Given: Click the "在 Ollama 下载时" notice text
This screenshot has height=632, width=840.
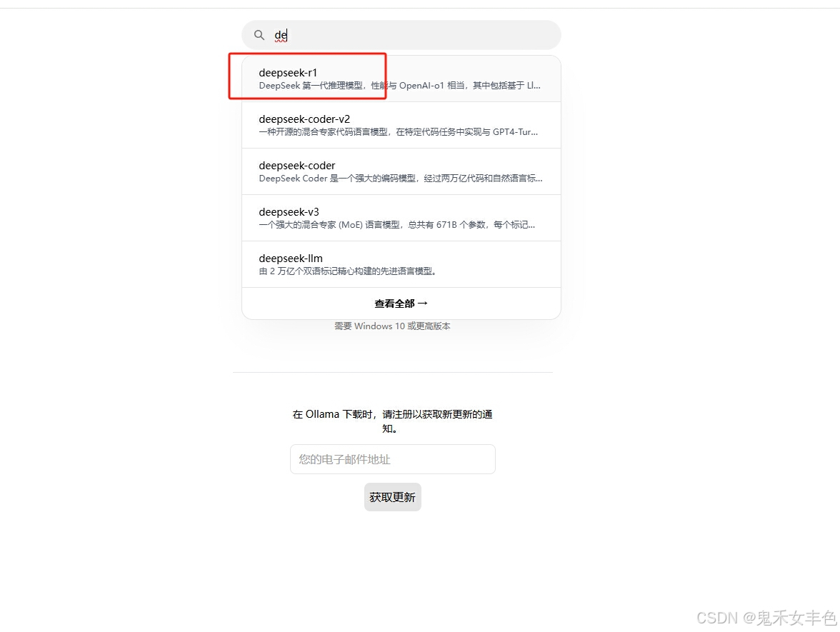Looking at the screenshot, I should click(x=393, y=421).
